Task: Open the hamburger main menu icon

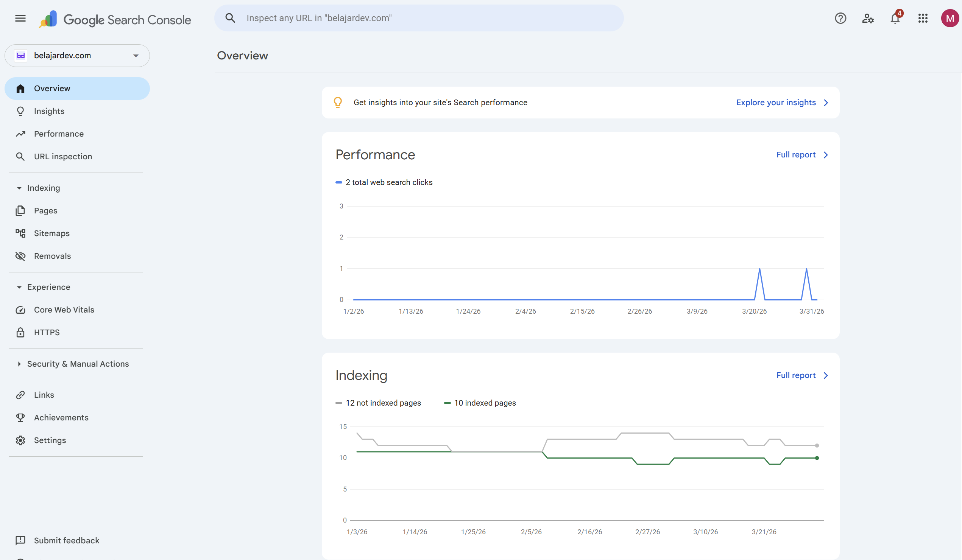Action: coord(20,18)
